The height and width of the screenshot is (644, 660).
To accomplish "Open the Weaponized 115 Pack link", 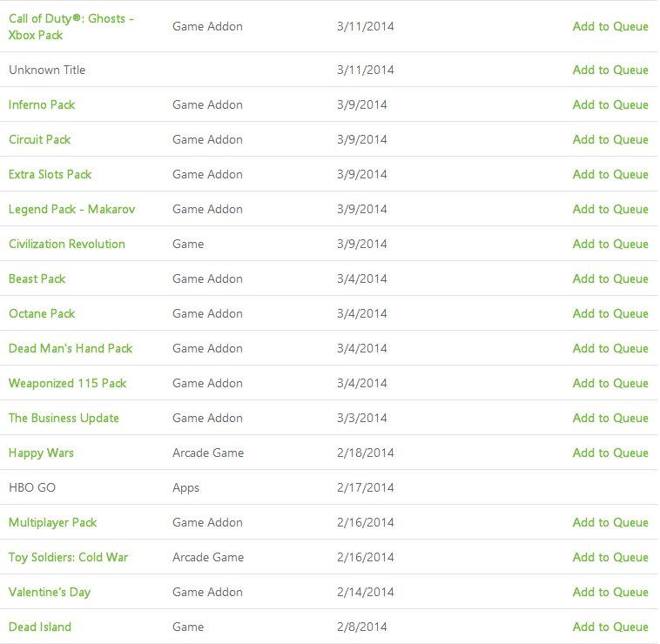I will 67,384.
